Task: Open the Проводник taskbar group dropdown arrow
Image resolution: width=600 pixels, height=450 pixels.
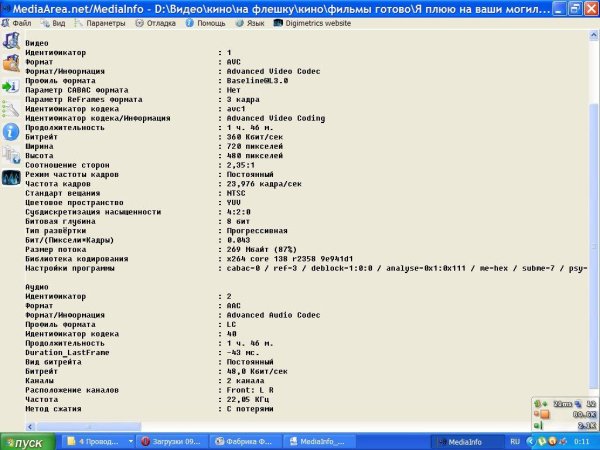Action: (130, 442)
